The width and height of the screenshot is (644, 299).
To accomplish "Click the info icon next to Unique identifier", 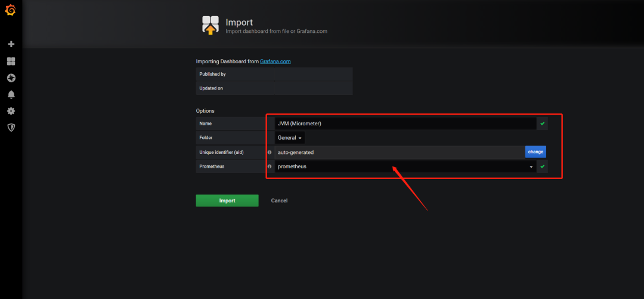I will click(270, 152).
